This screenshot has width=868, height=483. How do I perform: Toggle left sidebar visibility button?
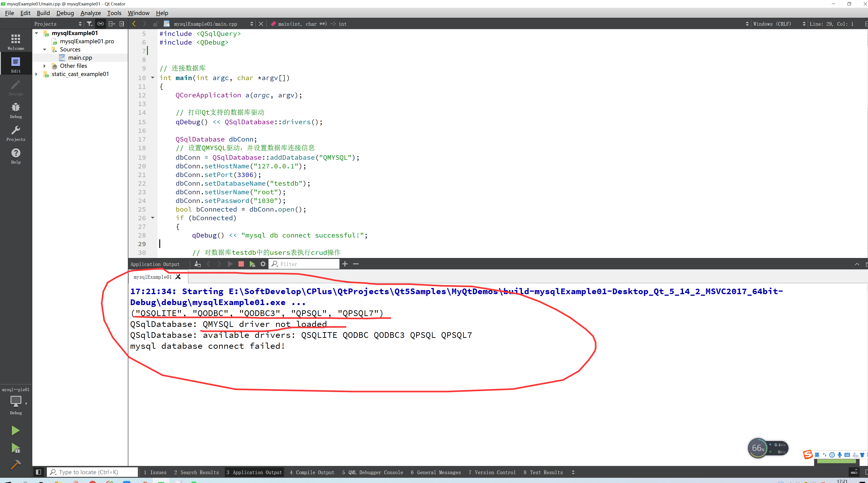[38, 472]
